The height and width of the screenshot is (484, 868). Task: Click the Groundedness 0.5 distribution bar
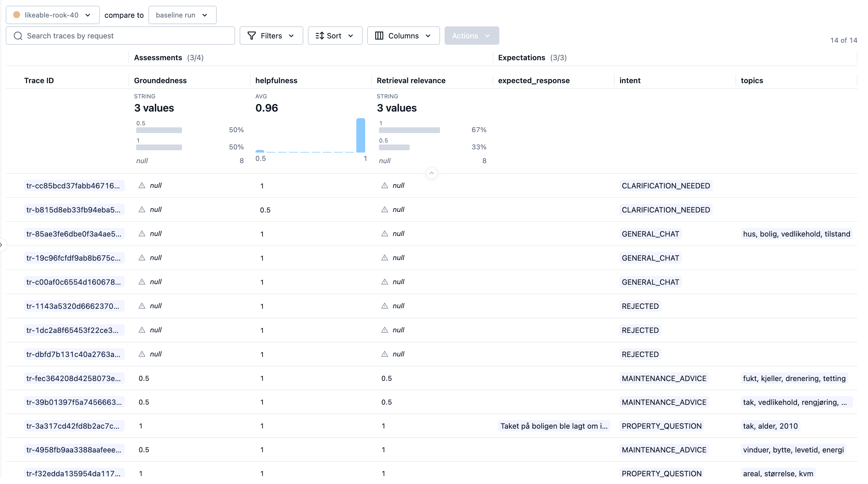click(x=159, y=130)
